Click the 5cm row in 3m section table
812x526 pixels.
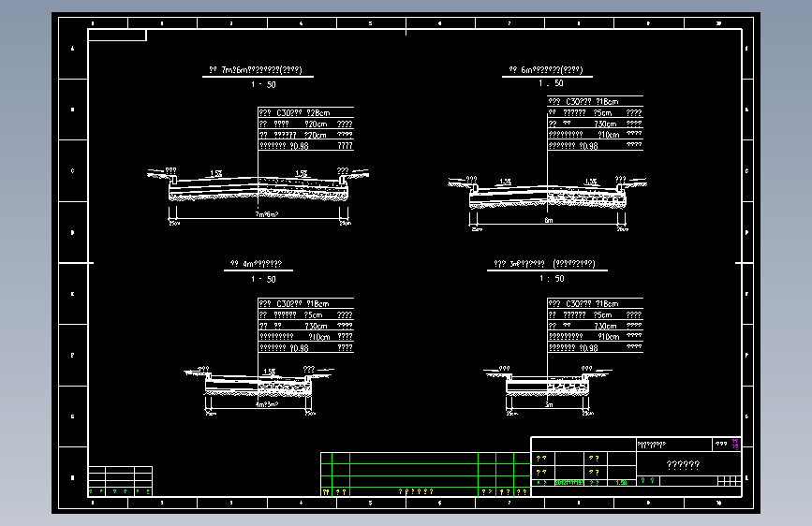pyautogui.click(x=595, y=314)
